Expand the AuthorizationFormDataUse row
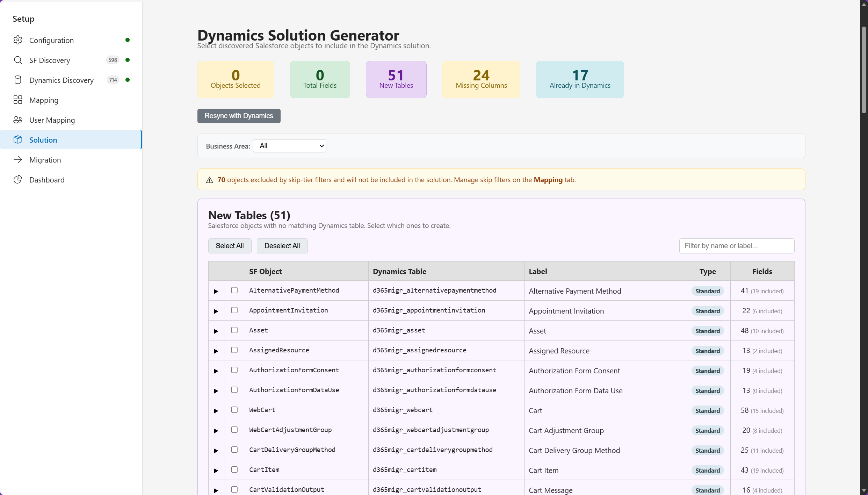Viewport: 868px width, 495px height. pyautogui.click(x=216, y=391)
